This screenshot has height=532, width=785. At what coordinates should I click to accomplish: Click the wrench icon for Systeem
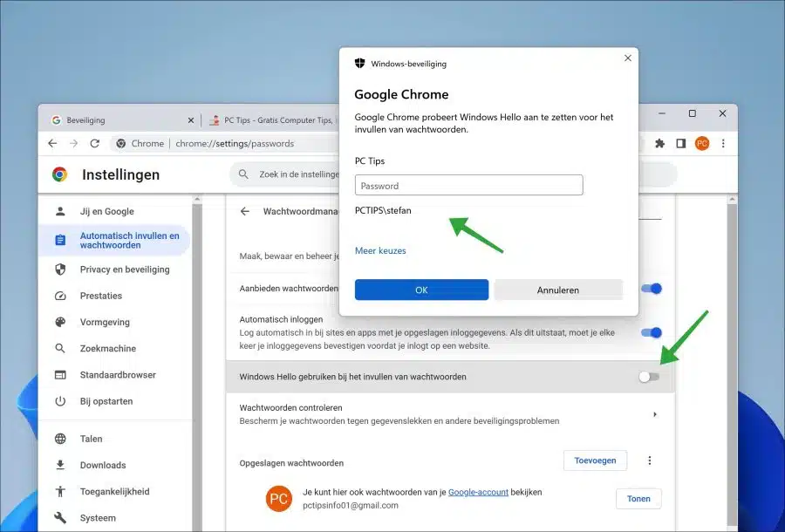(x=60, y=518)
